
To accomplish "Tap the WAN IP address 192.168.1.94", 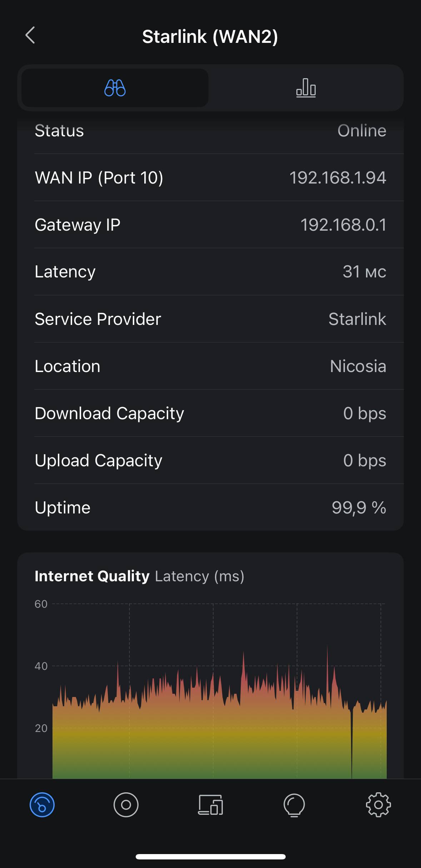I will 337,178.
